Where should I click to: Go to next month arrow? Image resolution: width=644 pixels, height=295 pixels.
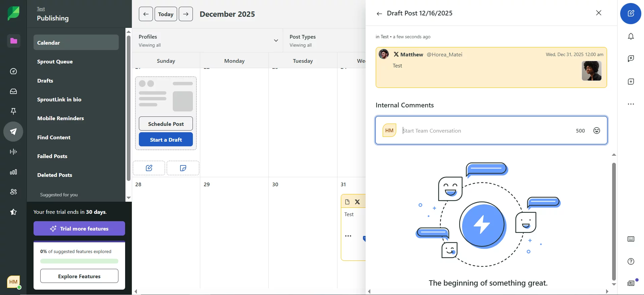tap(186, 14)
